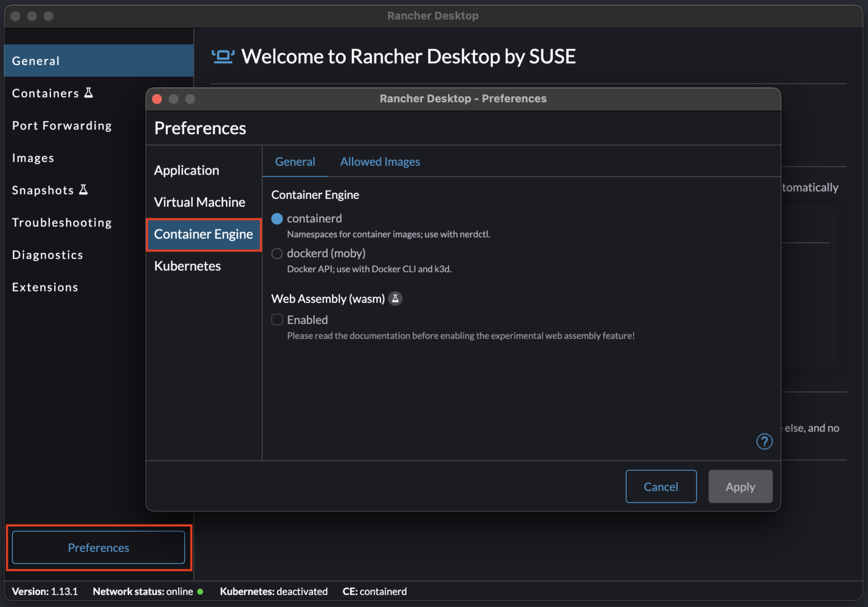Open Virtual Machine preferences section
This screenshot has height=607, width=868.
click(x=199, y=202)
